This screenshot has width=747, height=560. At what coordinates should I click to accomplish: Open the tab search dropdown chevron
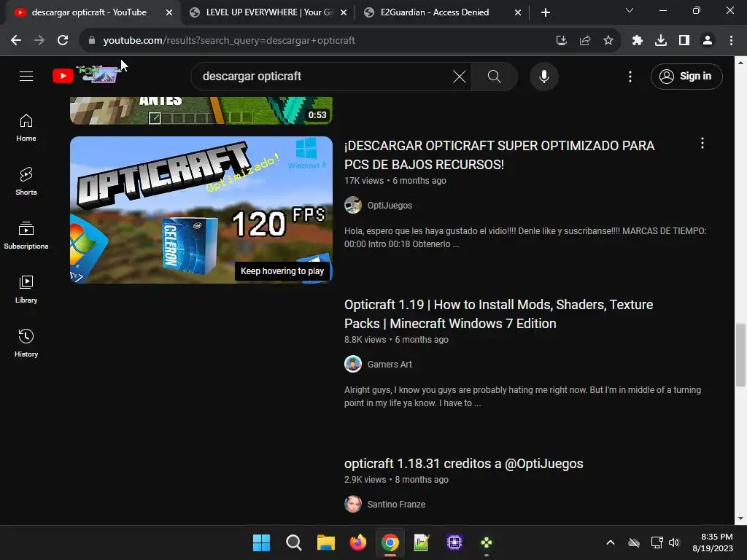pyautogui.click(x=630, y=10)
